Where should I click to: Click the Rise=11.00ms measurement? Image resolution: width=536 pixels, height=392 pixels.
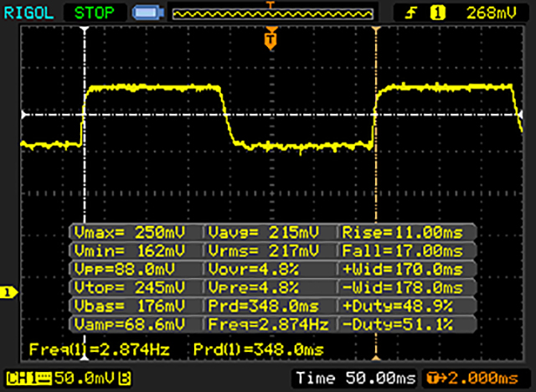tap(402, 233)
